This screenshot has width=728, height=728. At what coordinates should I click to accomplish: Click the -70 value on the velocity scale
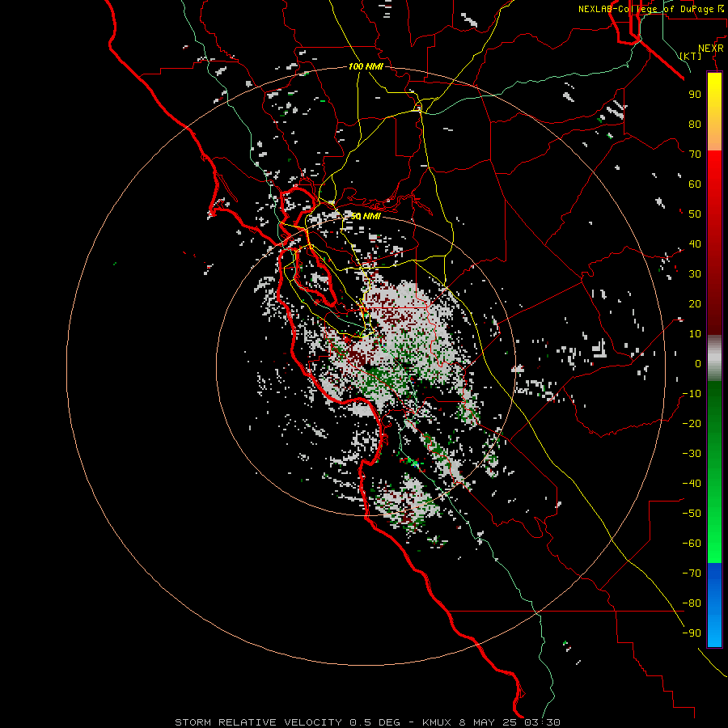[692, 574]
